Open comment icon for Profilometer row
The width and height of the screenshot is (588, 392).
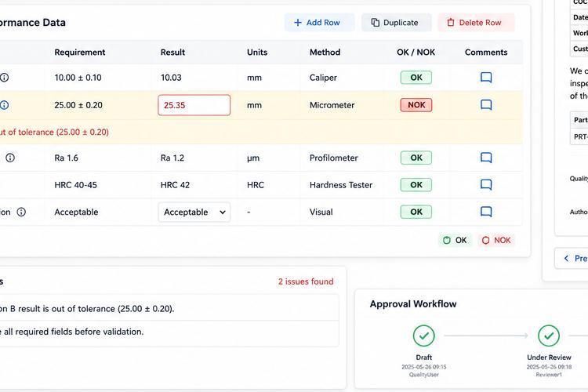click(486, 158)
